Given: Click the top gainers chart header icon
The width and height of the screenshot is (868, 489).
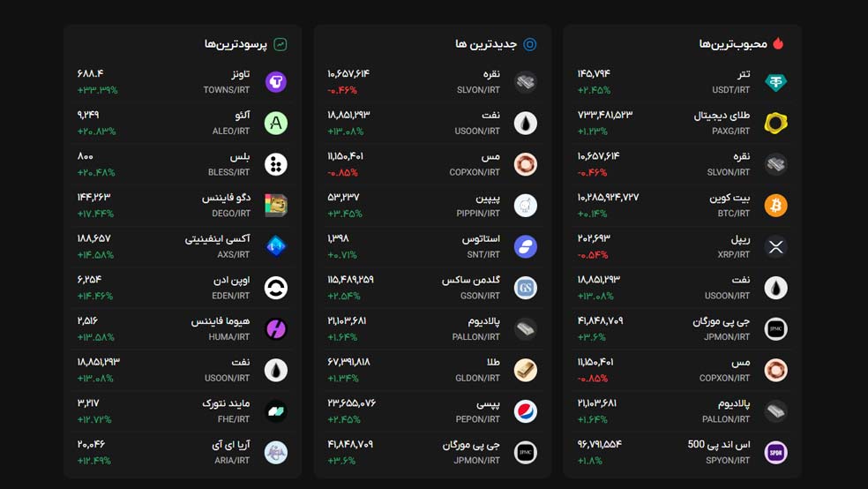Looking at the screenshot, I should [x=281, y=44].
